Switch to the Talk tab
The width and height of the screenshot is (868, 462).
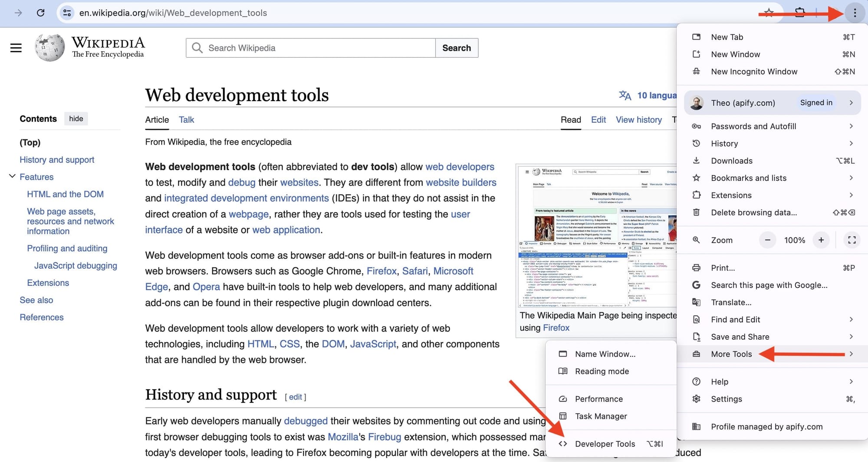[x=186, y=119]
